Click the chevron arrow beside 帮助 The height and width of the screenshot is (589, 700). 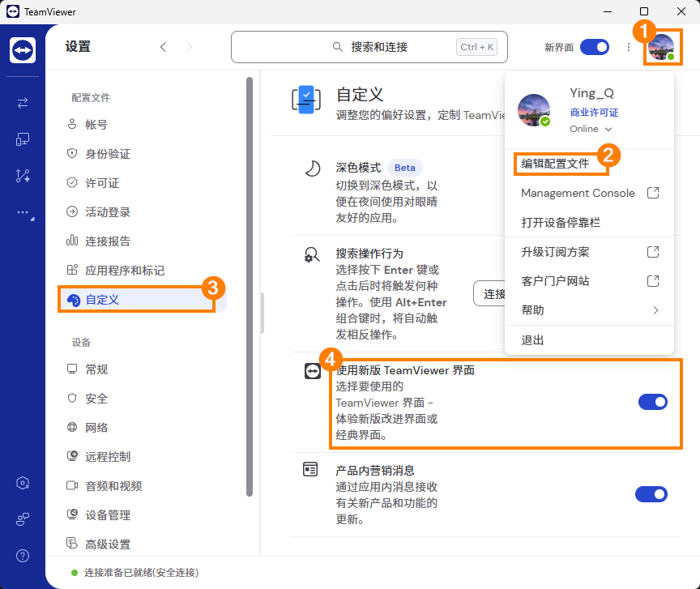[x=655, y=310]
